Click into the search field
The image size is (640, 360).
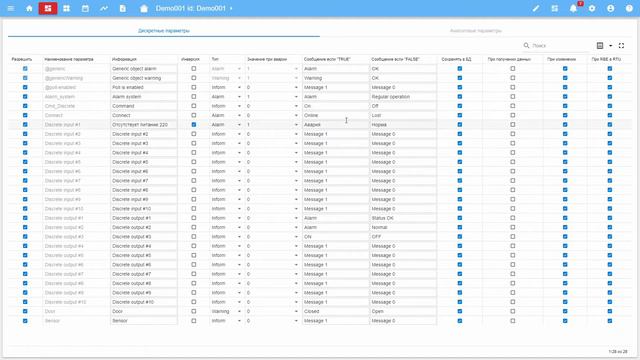[559, 45]
